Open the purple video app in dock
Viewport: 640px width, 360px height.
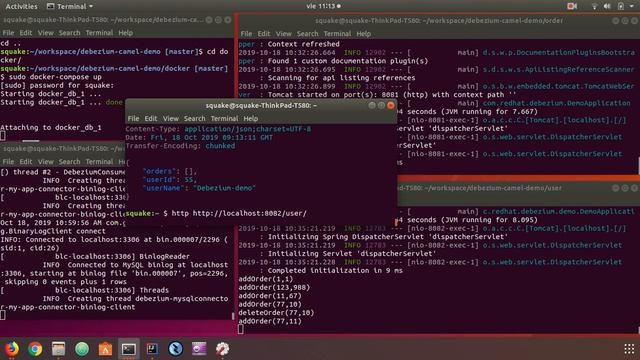pos(199,349)
